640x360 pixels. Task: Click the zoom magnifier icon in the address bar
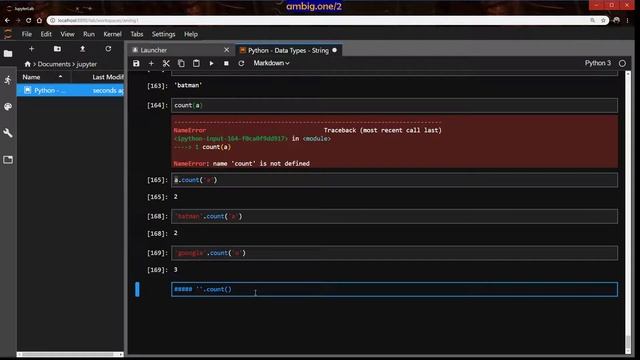click(x=592, y=20)
